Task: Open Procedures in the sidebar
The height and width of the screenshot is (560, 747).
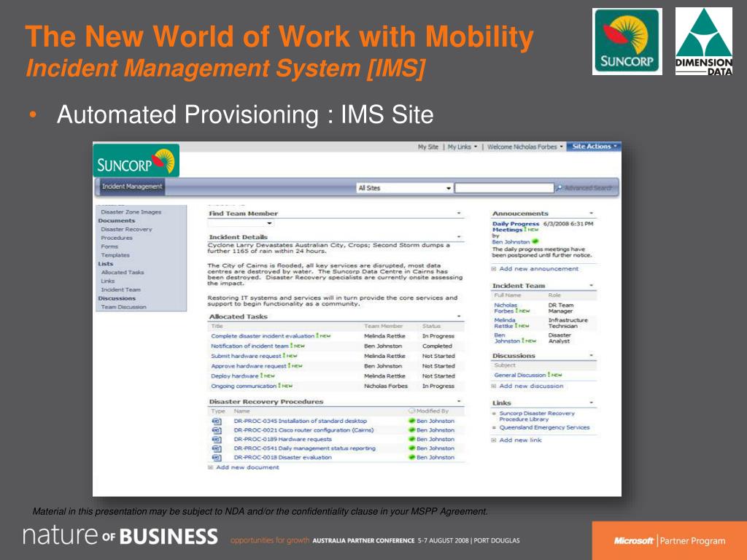Action: coord(117,238)
